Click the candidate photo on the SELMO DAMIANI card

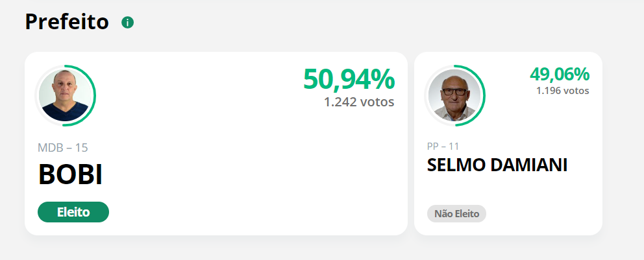click(x=454, y=95)
